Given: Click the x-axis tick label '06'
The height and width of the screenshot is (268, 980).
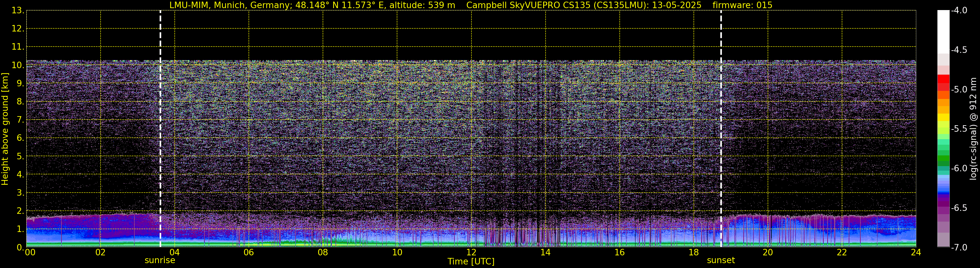Looking at the screenshot, I should (x=248, y=252).
